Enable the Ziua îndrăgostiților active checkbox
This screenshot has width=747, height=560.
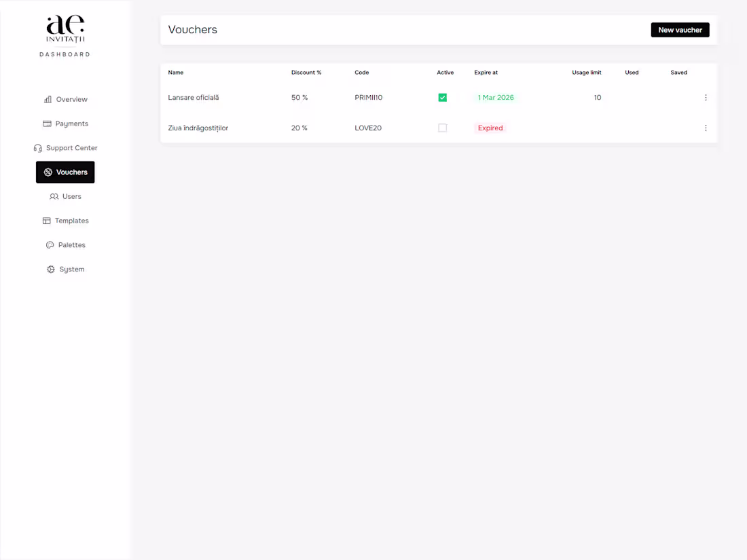tap(442, 128)
